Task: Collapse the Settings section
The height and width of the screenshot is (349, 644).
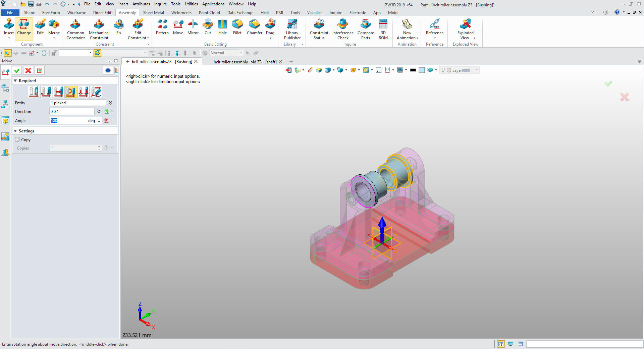Action: pyautogui.click(x=15, y=131)
